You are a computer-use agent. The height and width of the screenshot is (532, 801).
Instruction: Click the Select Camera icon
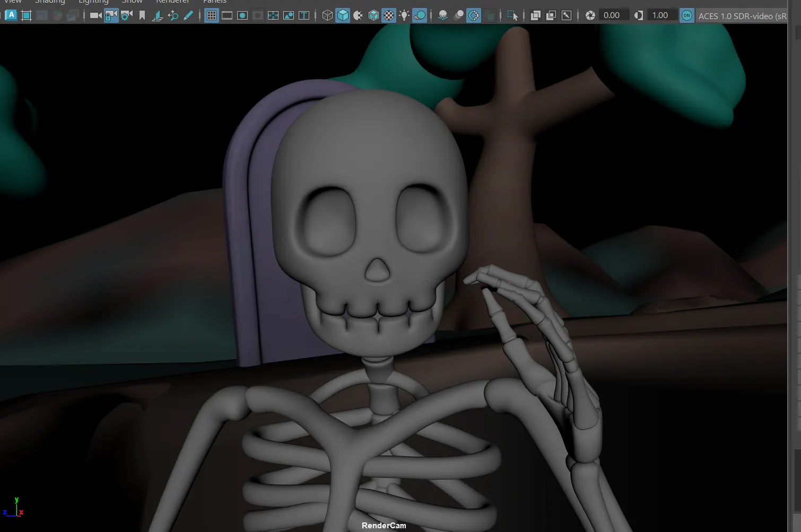[x=96, y=15]
